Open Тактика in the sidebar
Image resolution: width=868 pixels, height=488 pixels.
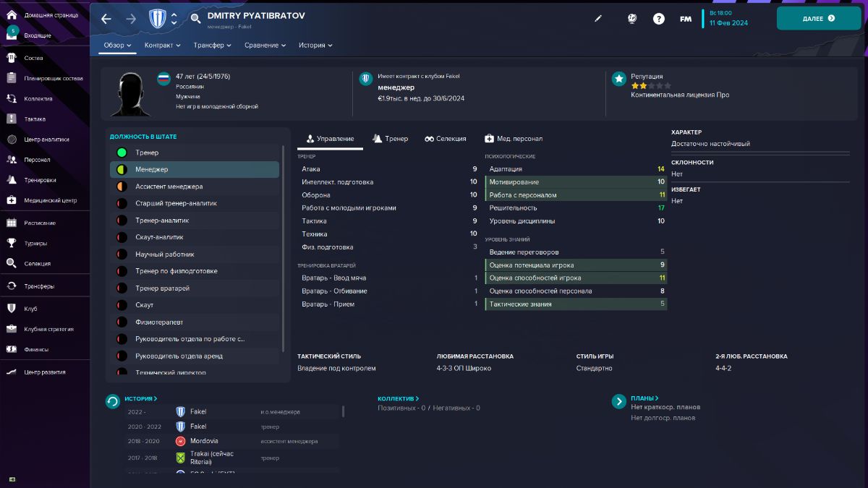click(35, 119)
